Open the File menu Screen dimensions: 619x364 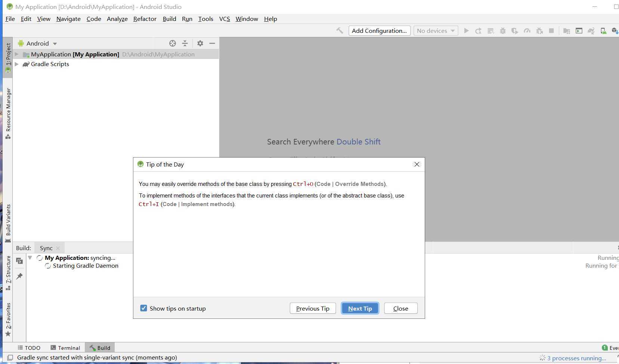(x=10, y=19)
